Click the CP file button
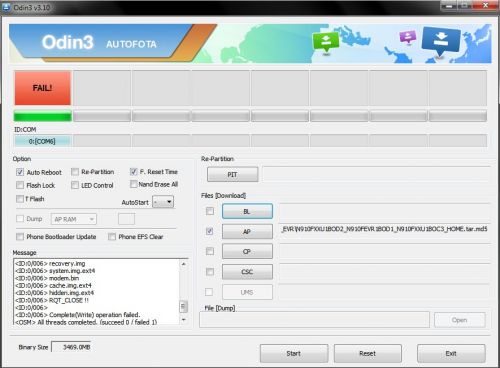500x368 pixels. (247, 251)
